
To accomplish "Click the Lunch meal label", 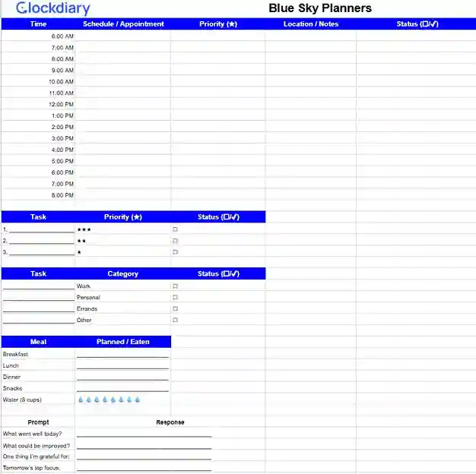I will [x=11, y=365].
